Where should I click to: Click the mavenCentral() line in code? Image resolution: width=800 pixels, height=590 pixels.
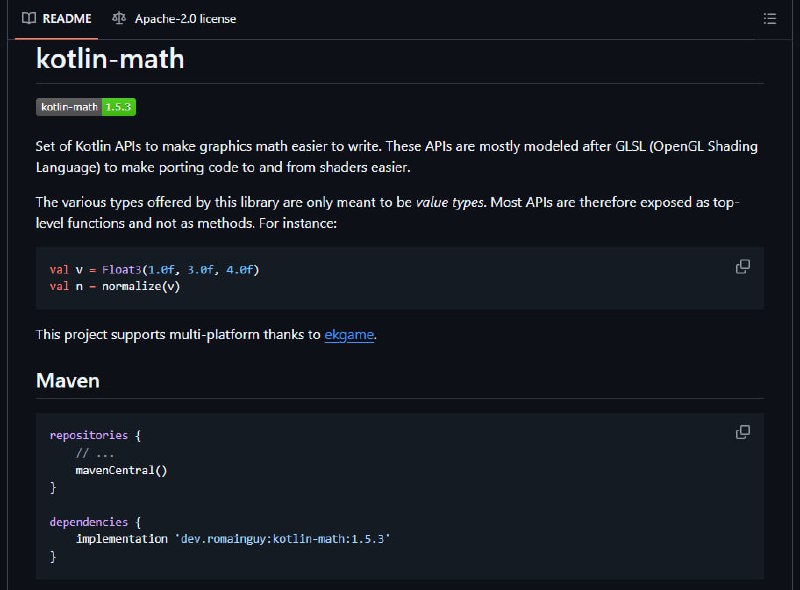tap(121, 470)
